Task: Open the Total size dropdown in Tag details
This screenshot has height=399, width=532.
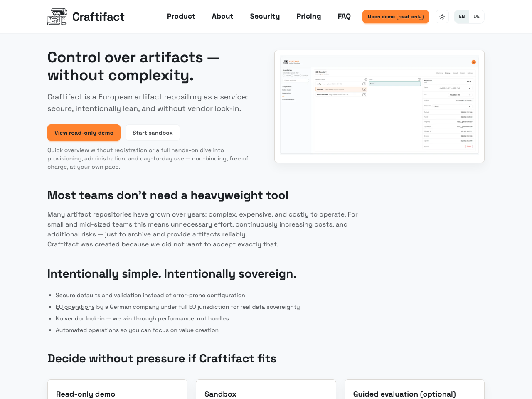Action: 460,95
